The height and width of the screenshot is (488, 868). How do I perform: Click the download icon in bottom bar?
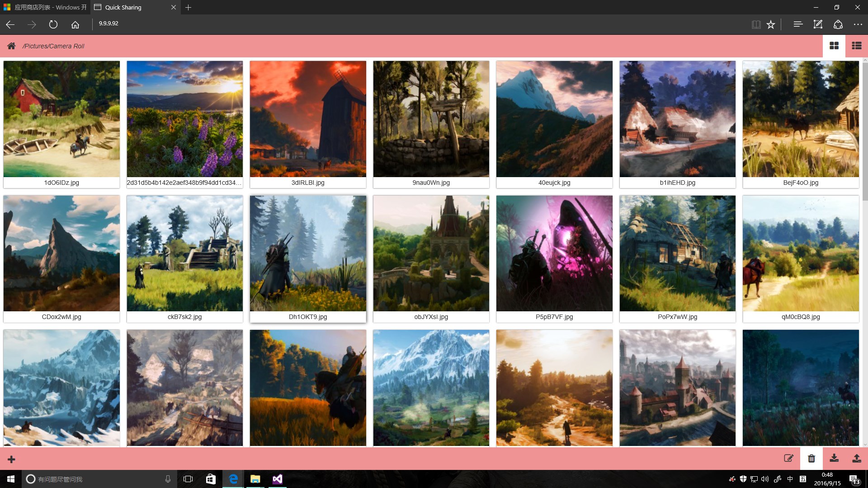click(x=834, y=458)
